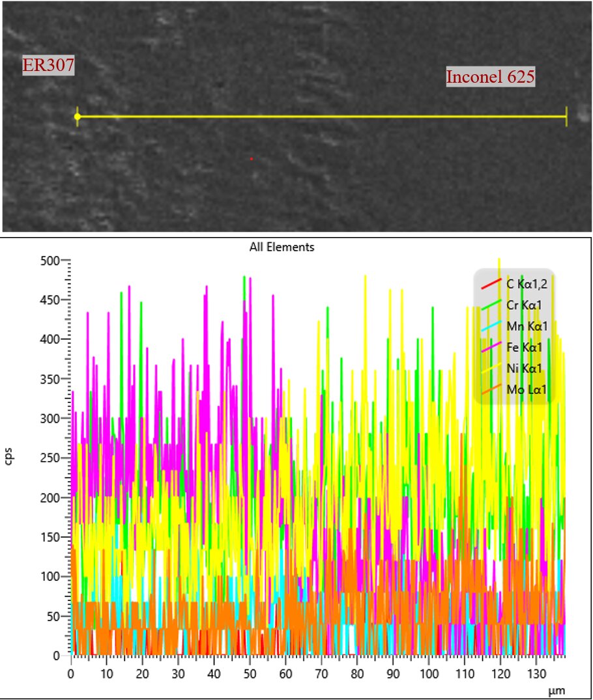Select the yellow dot at line scan start

[x=78, y=117]
